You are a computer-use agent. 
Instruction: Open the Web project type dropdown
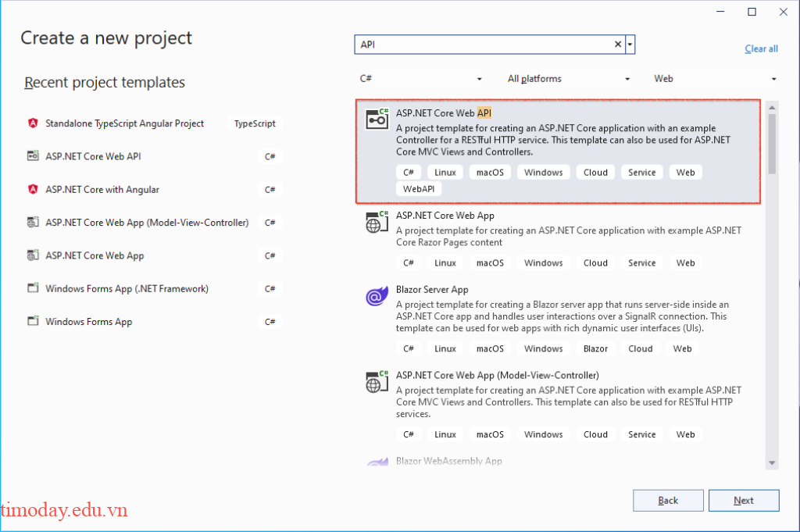pyautogui.click(x=715, y=78)
